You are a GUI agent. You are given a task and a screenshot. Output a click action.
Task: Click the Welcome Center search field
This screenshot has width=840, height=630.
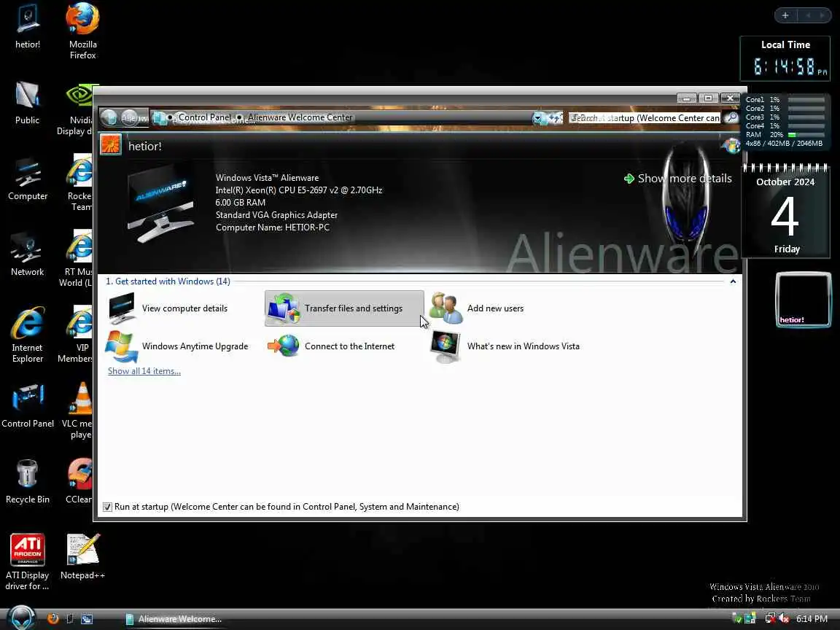645,118
